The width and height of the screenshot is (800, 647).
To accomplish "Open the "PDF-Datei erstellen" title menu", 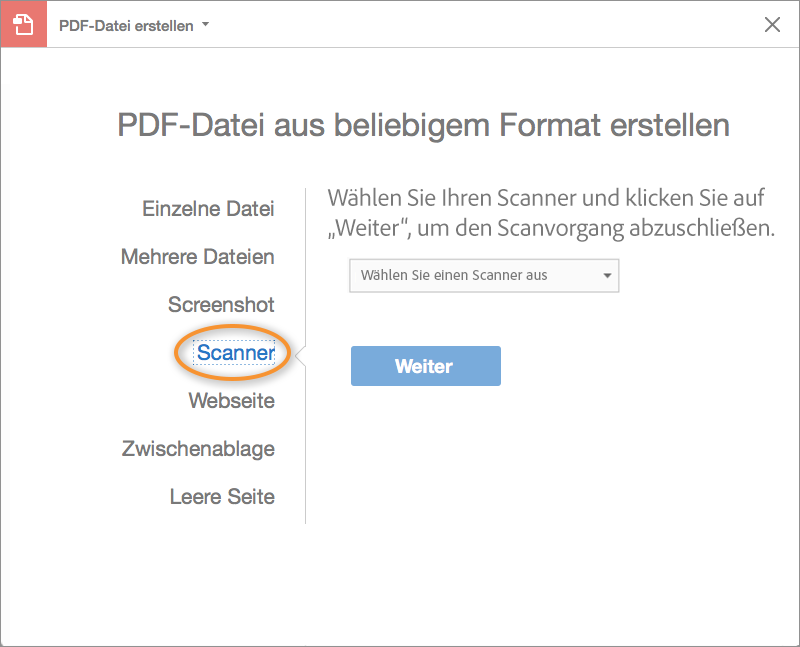I will pos(126,26).
